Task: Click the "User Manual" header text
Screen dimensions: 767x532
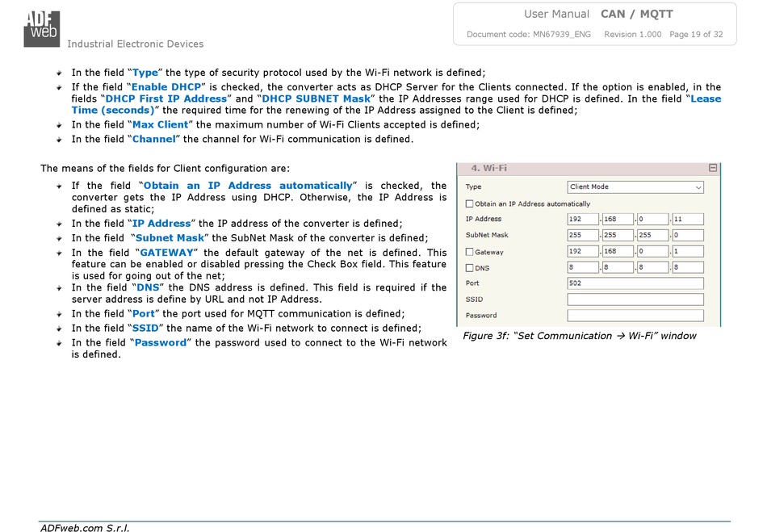Action: tap(556, 15)
